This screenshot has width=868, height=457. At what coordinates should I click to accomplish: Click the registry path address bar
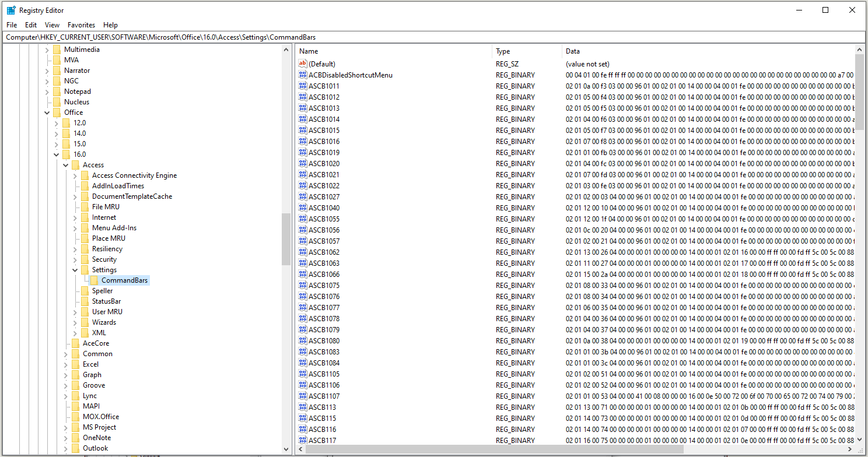(x=434, y=37)
